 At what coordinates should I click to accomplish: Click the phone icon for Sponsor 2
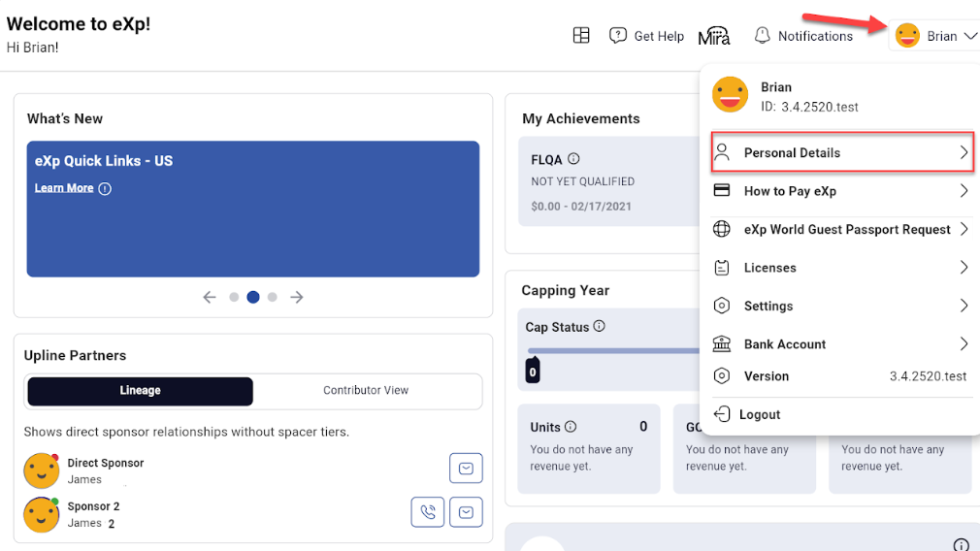(428, 511)
